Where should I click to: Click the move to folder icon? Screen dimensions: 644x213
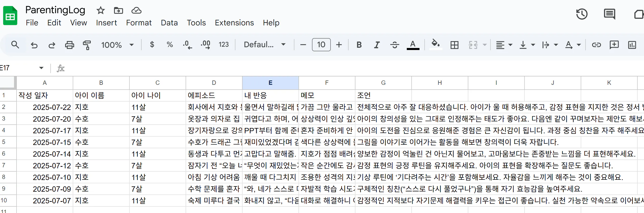(x=118, y=10)
